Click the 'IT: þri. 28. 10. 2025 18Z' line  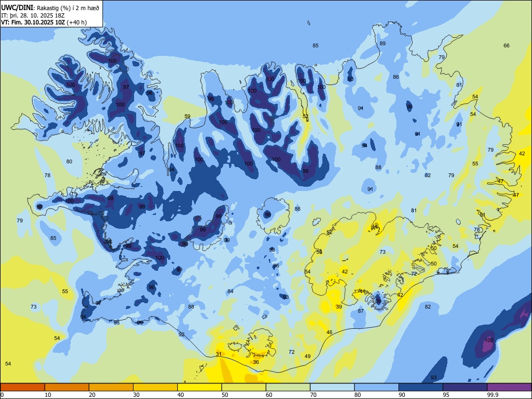click(x=32, y=15)
